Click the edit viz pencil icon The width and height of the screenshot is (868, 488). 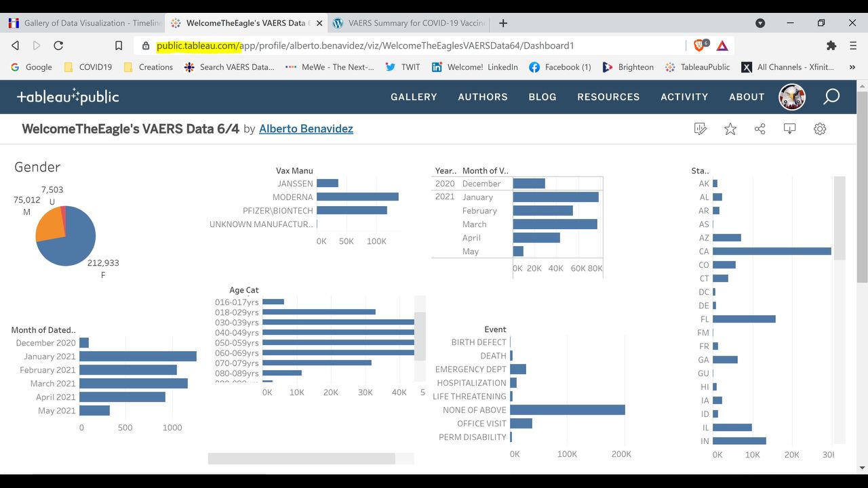(701, 129)
